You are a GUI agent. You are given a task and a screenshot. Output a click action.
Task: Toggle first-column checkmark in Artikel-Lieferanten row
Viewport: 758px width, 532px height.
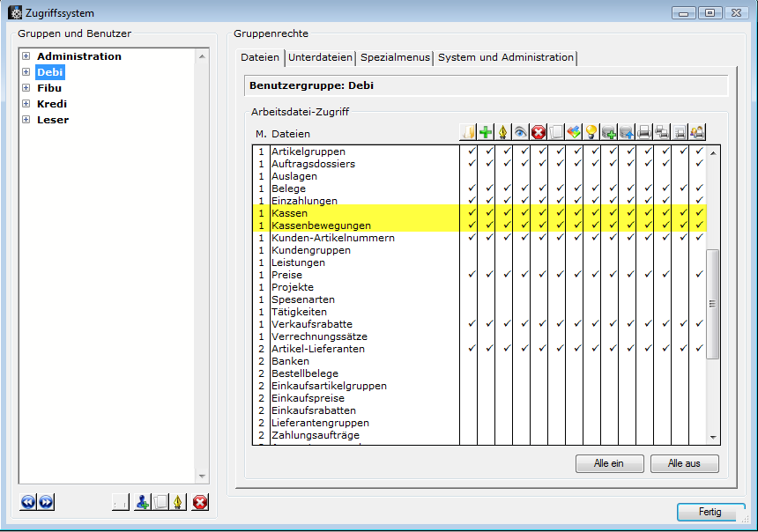pos(472,349)
